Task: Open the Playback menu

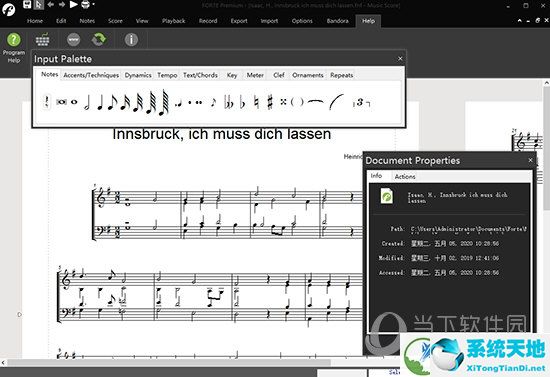Action: pyautogui.click(x=173, y=21)
